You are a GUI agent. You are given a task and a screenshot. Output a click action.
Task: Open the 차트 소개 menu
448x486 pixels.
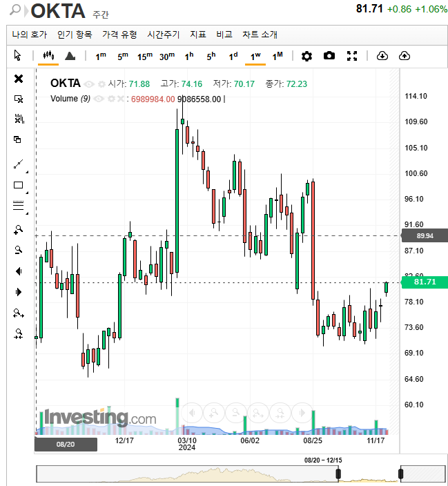260,34
